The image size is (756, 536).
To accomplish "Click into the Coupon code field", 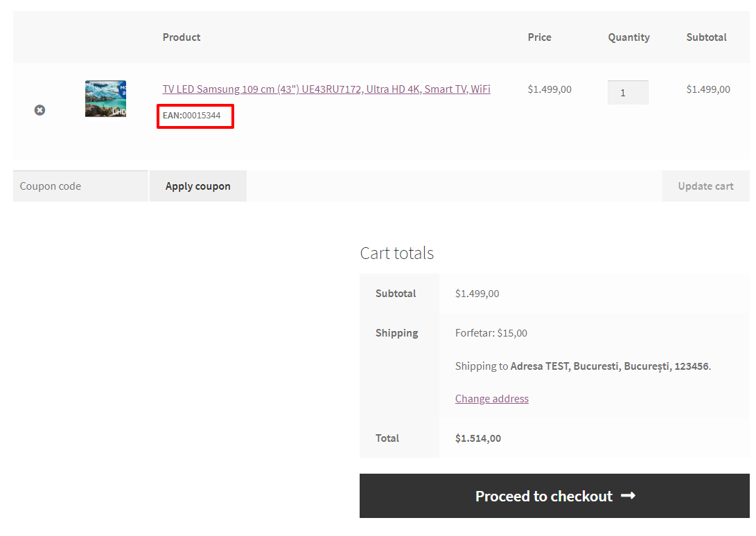I will (x=80, y=186).
